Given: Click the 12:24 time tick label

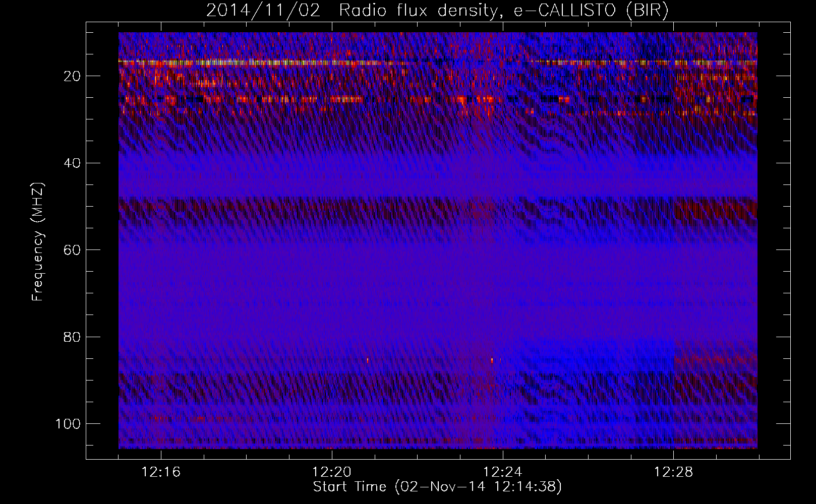Looking at the screenshot, I should [x=503, y=472].
